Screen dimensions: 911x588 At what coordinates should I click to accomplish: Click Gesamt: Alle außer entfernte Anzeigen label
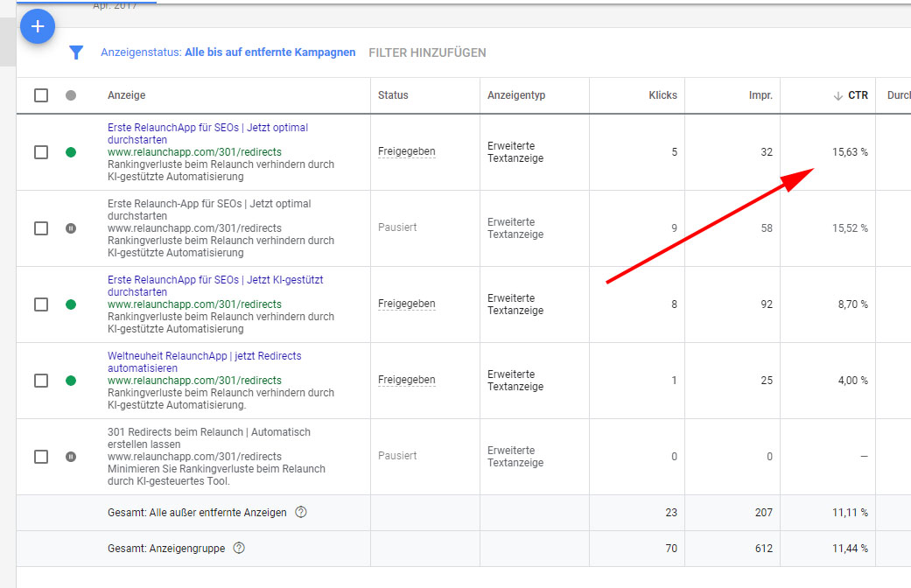point(197,513)
